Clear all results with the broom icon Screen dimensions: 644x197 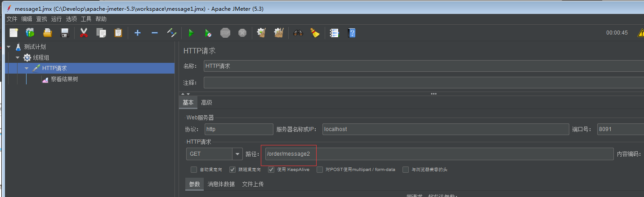click(279, 33)
